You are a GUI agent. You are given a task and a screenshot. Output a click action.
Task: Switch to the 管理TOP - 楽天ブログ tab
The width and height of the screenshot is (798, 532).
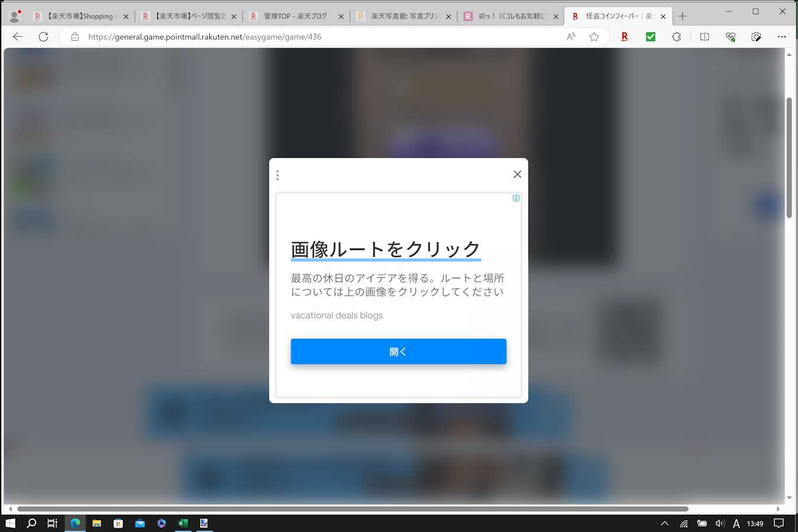pos(297,16)
